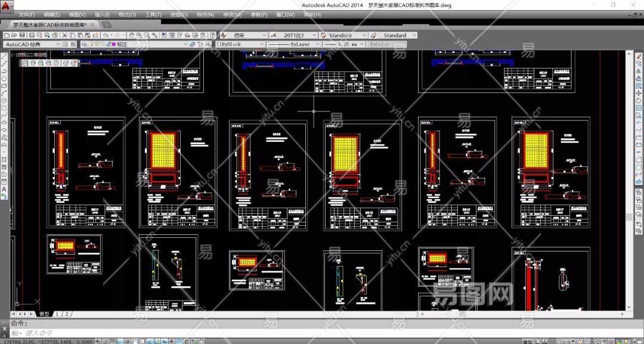Viewport: 644px width, 344px height.
Task: Toggle Snap mode in status bar
Action: click(106, 340)
